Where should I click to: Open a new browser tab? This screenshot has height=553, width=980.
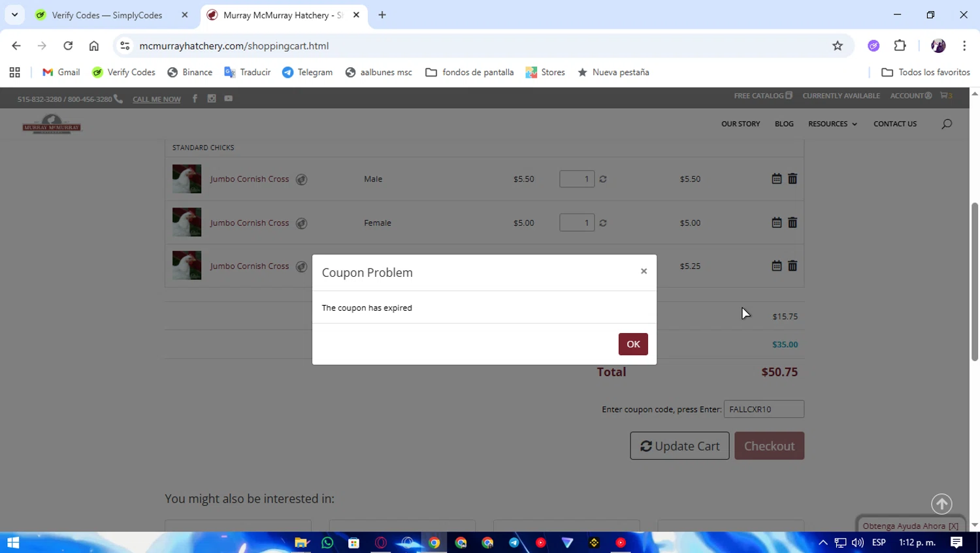tap(382, 15)
